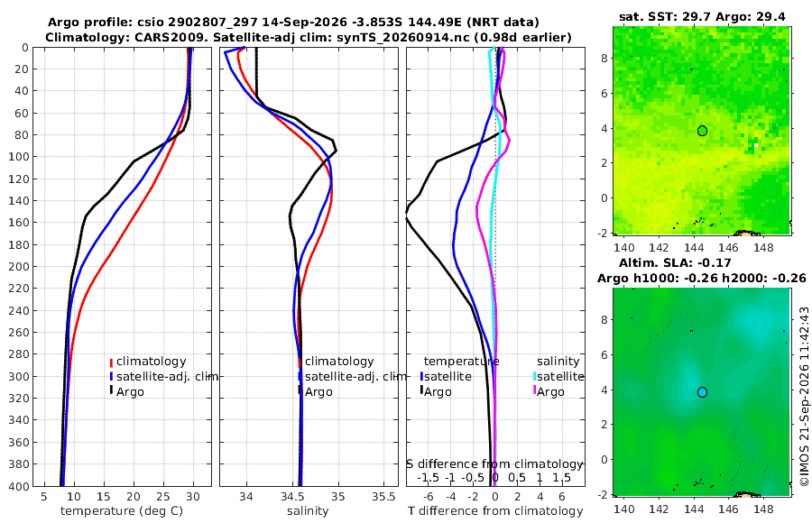Click the Argo profile title text
This screenshot has height=523, width=812.
(293, 23)
